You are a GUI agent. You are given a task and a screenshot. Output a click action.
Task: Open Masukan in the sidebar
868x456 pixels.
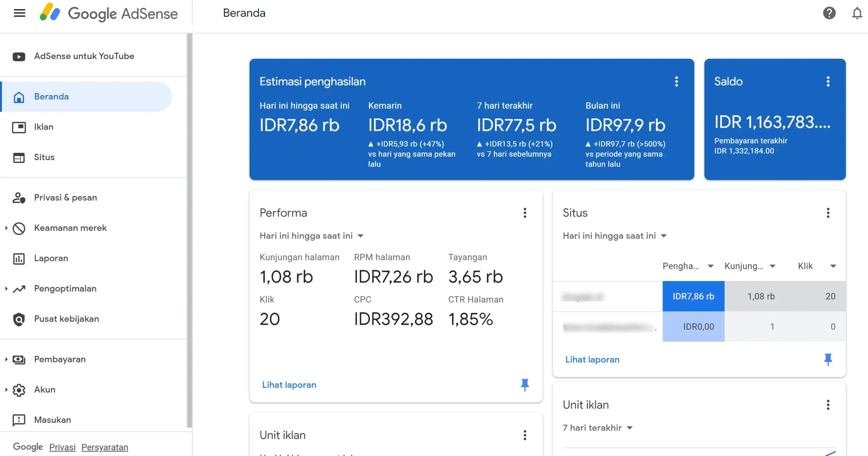click(53, 420)
